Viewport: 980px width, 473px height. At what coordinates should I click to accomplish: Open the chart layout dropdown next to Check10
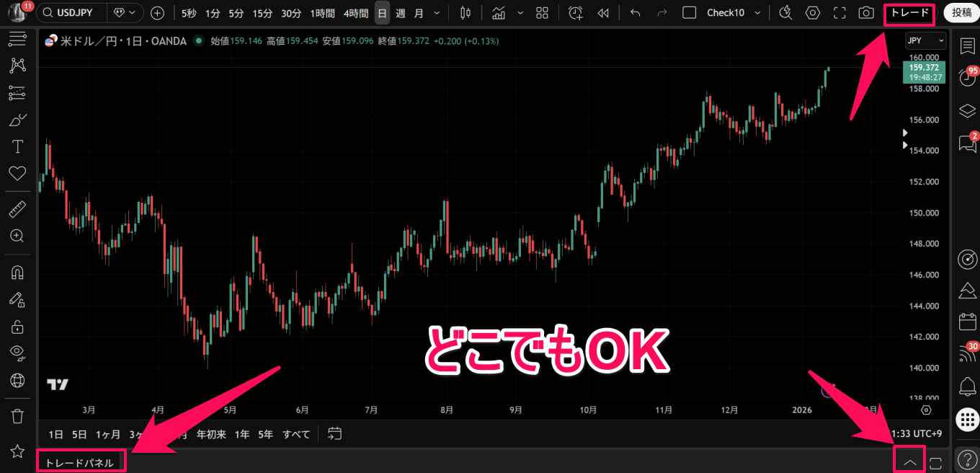pyautogui.click(x=756, y=12)
